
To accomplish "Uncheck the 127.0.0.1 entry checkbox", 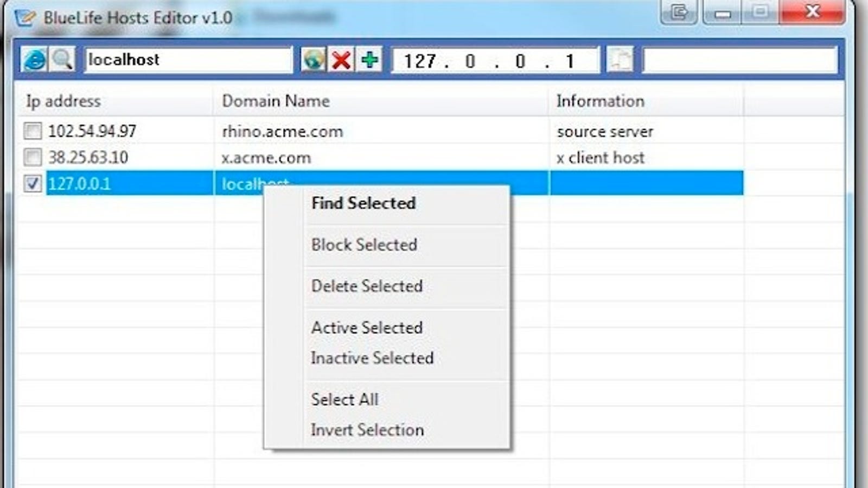I will (33, 183).
